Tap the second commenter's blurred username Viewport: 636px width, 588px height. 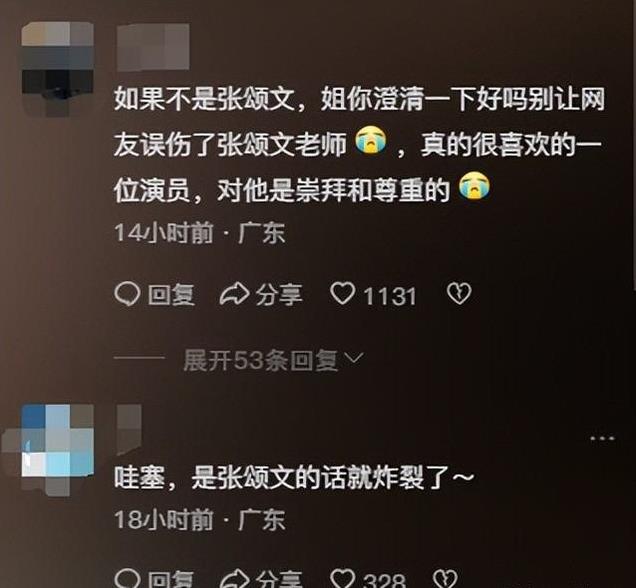[129, 429]
